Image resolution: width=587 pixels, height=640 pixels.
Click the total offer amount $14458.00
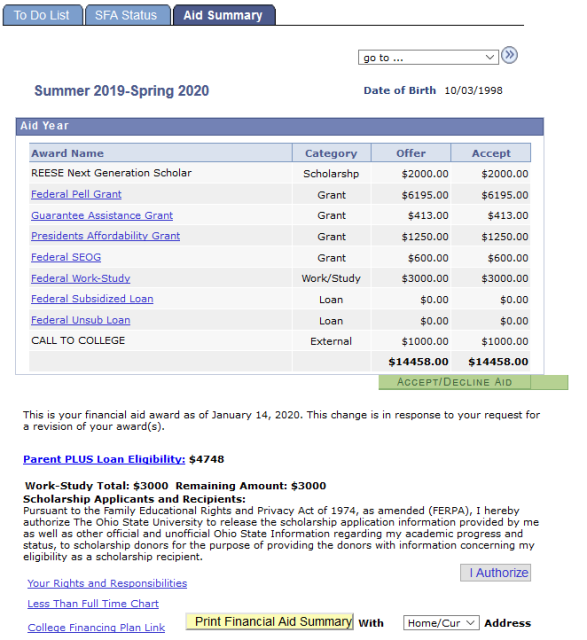click(x=418, y=362)
